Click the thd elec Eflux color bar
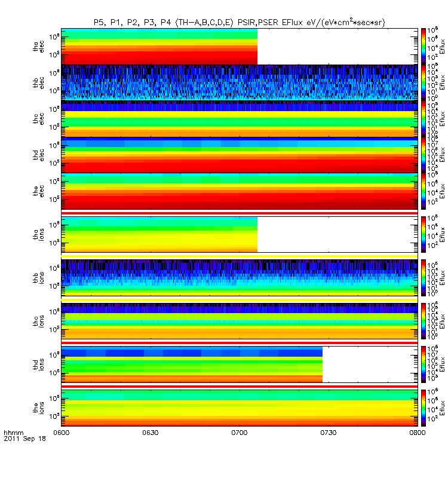The height and width of the screenshot is (478, 448). pos(424,155)
